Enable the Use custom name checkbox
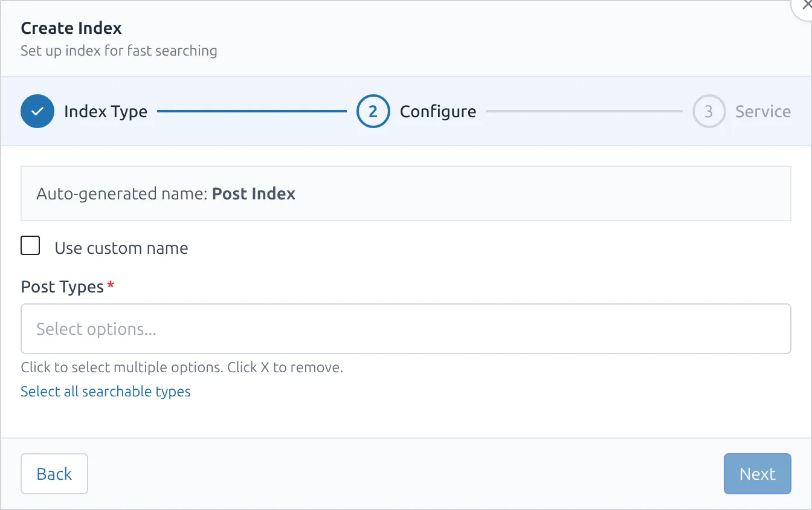 pos(30,246)
